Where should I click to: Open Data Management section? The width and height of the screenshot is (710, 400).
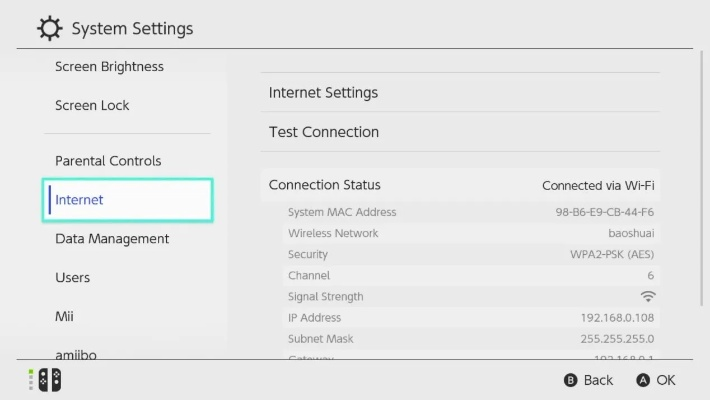click(112, 239)
